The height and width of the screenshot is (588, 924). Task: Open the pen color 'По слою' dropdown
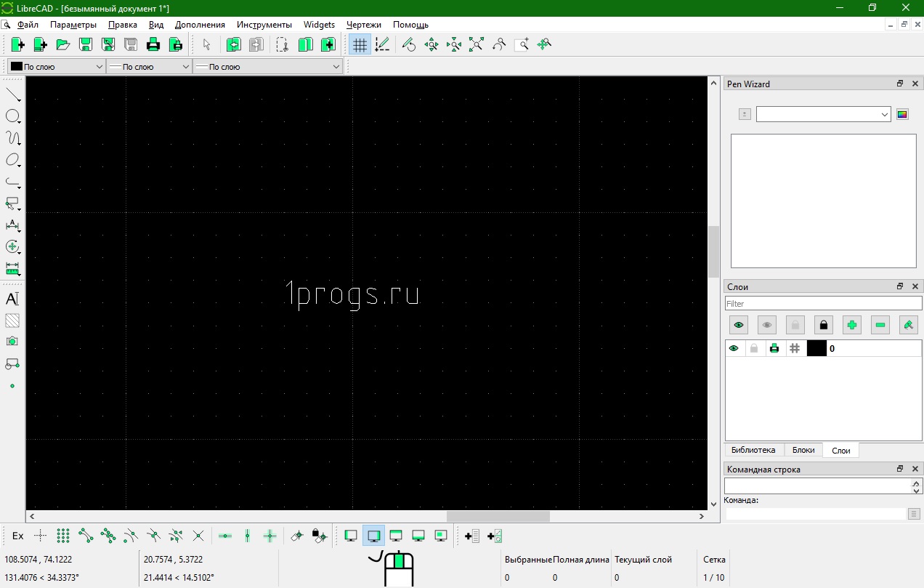101,66
